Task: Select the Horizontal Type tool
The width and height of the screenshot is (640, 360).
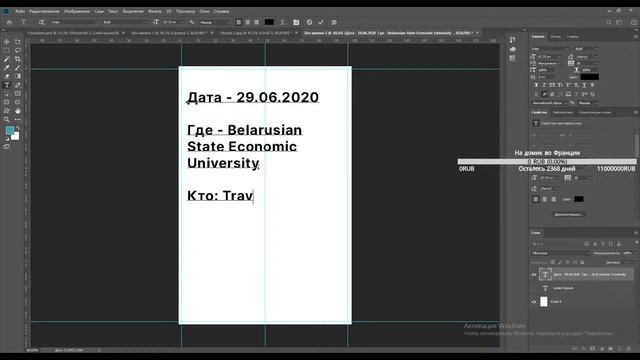Action: (7, 85)
